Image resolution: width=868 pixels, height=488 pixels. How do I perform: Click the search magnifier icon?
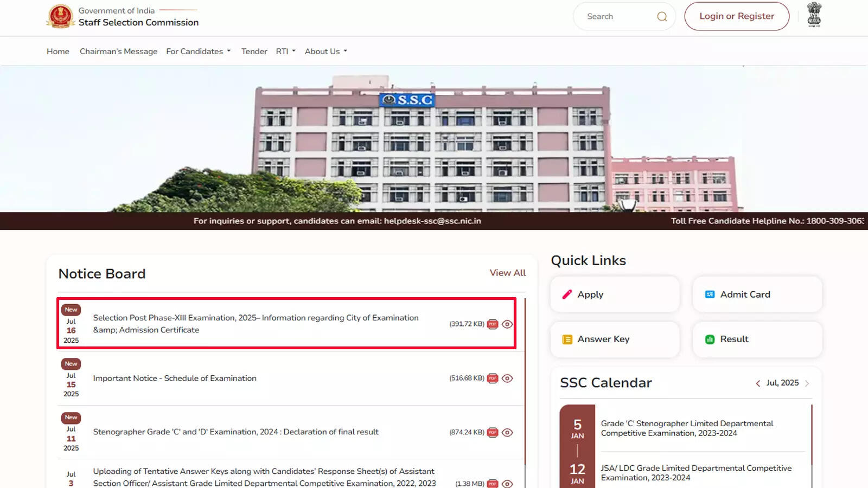662,16
